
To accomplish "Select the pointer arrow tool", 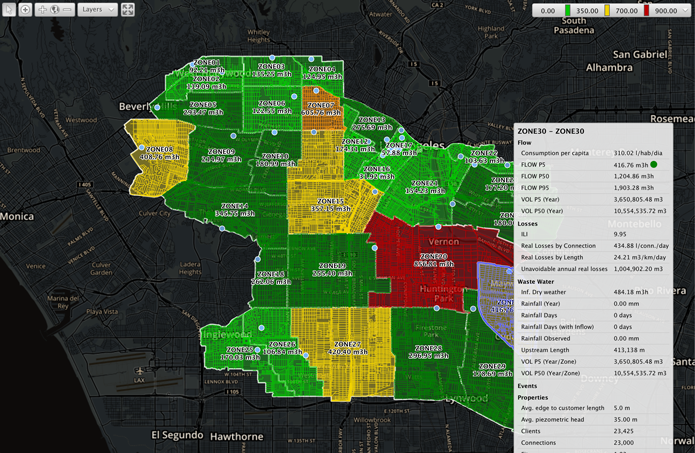I will [x=9, y=9].
